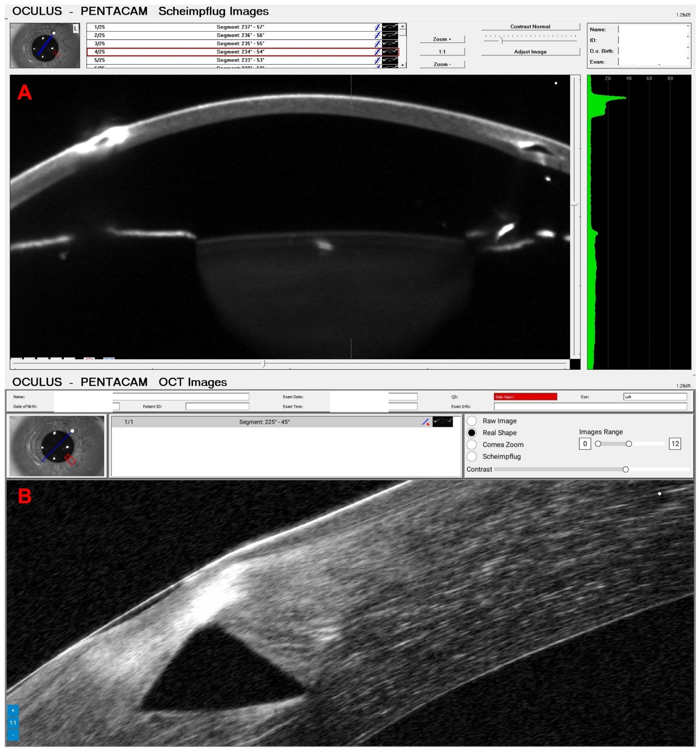700x751 pixels.
Task: Select the Cornea Zoom radio button
Action: click(x=471, y=445)
